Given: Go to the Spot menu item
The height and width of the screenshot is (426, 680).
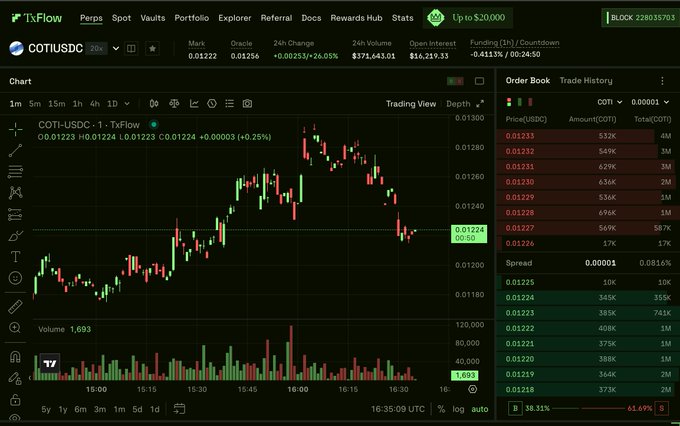Looking at the screenshot, I should point(121,18).
